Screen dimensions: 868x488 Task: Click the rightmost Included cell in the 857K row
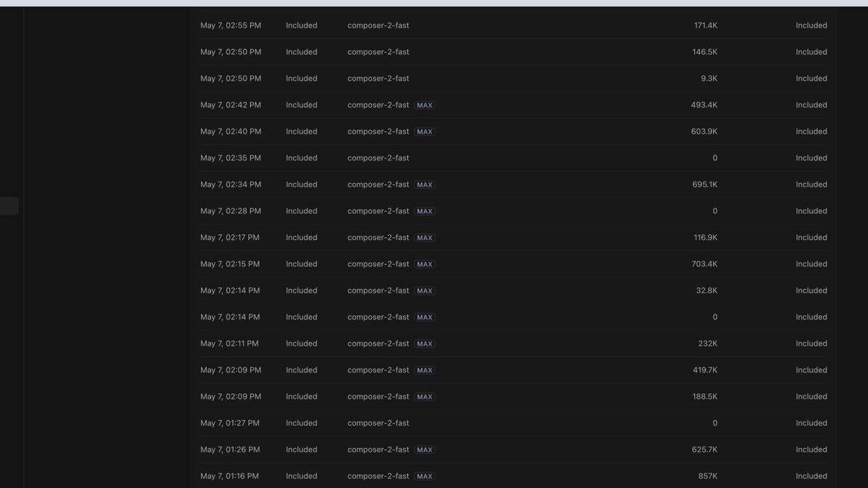coord(812,476)
